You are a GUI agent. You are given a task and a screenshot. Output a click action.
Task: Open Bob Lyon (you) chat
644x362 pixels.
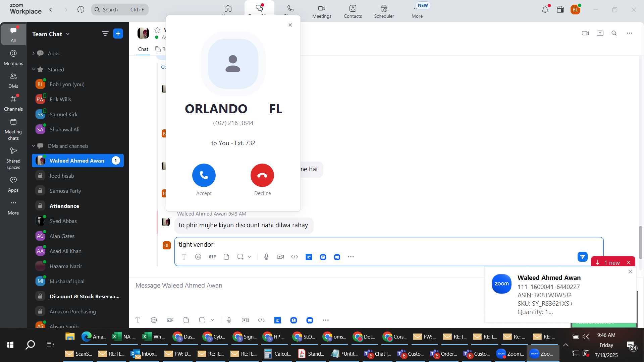[78, 84]
